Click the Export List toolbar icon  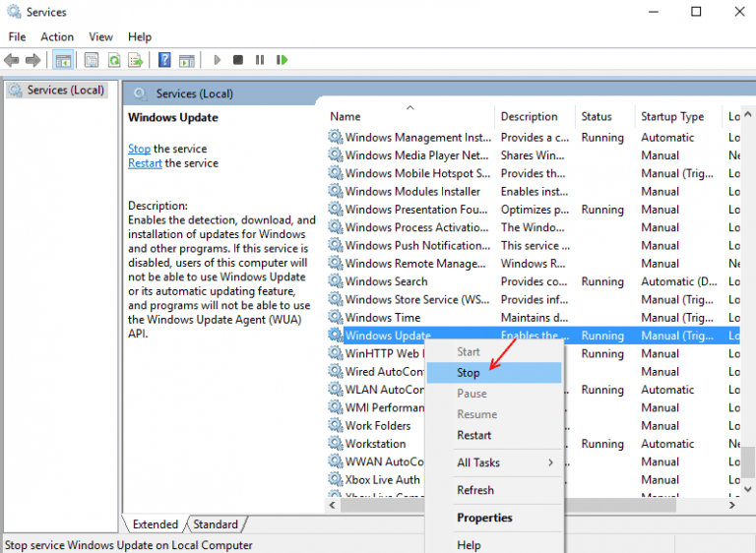[136, 60]
